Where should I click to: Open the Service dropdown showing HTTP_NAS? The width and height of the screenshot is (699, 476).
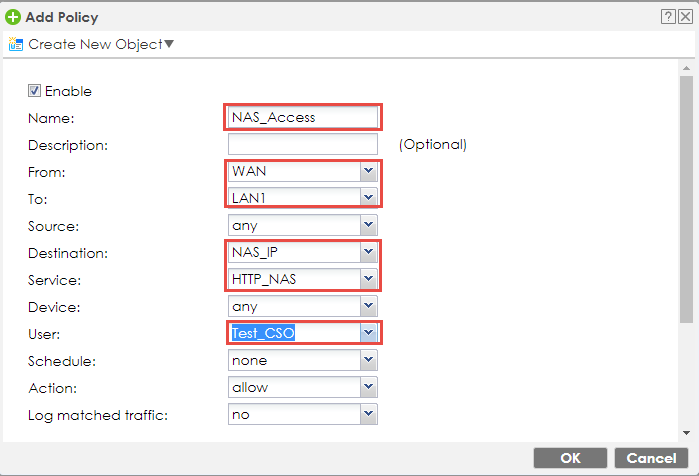click(x=368, y=279)
